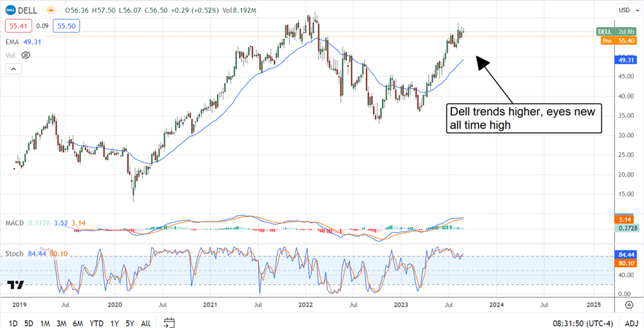Toggle volume indicator visibility eye icon
This screenshot has height=328, width=644.
pos(26,55)
